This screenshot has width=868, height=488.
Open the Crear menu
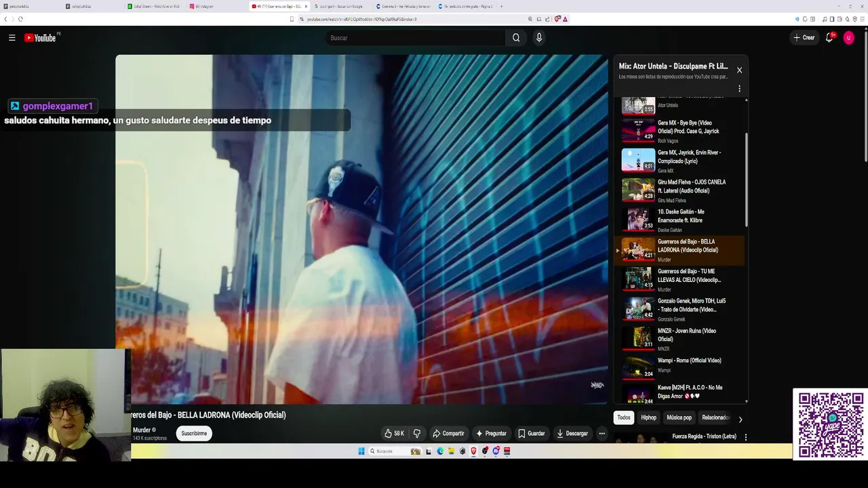click(x=804, y=38)
